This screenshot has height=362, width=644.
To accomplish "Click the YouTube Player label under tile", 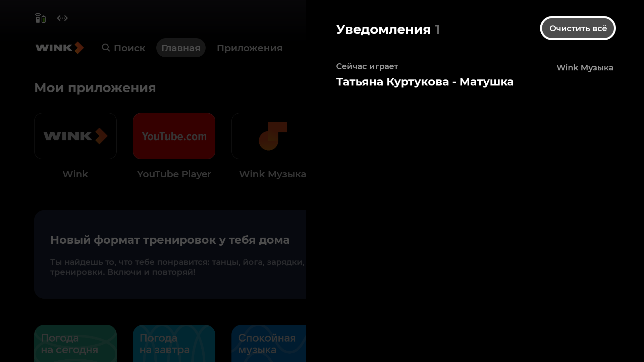I will [174, 174].
